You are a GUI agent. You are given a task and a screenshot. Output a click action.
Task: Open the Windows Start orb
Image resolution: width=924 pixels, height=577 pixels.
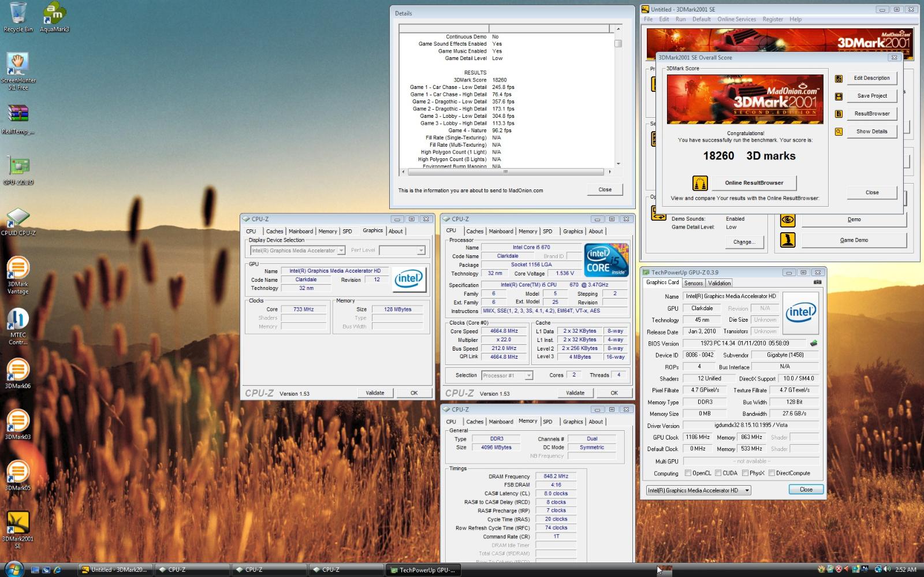[13, 569]
